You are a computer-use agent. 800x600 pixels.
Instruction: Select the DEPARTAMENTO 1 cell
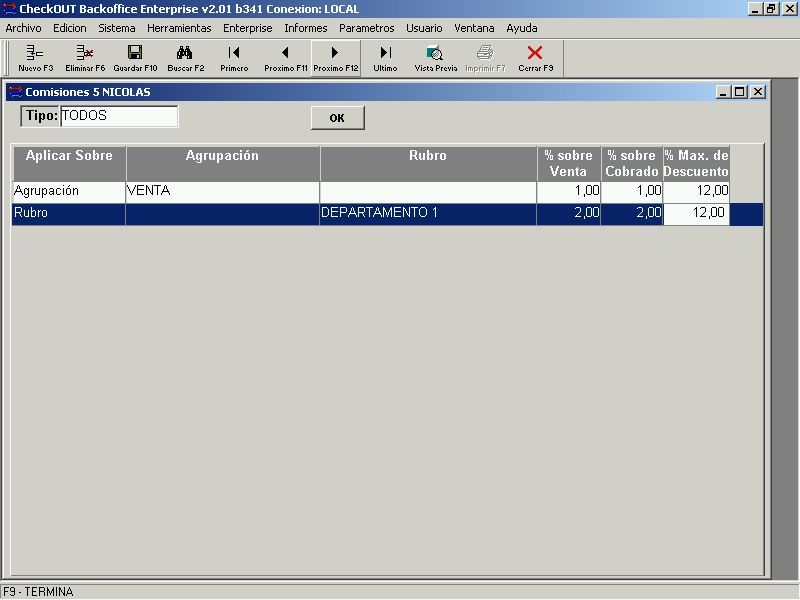428,213
